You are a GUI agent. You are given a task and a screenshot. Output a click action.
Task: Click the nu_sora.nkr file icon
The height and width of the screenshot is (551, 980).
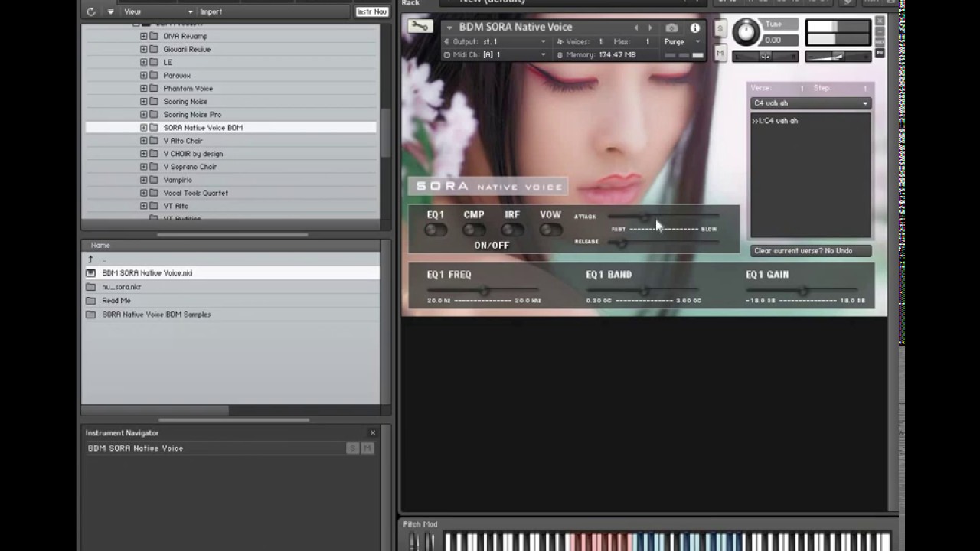[x=91, y=287]
